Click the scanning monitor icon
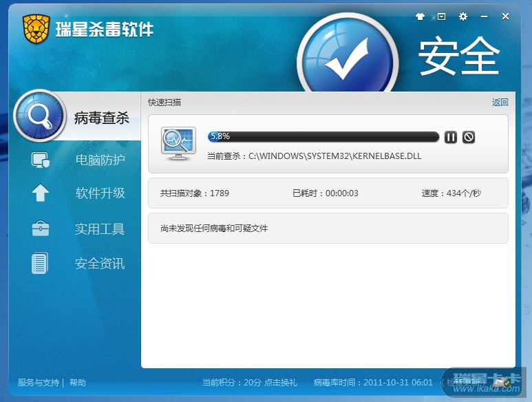 (x=178, y=143)
